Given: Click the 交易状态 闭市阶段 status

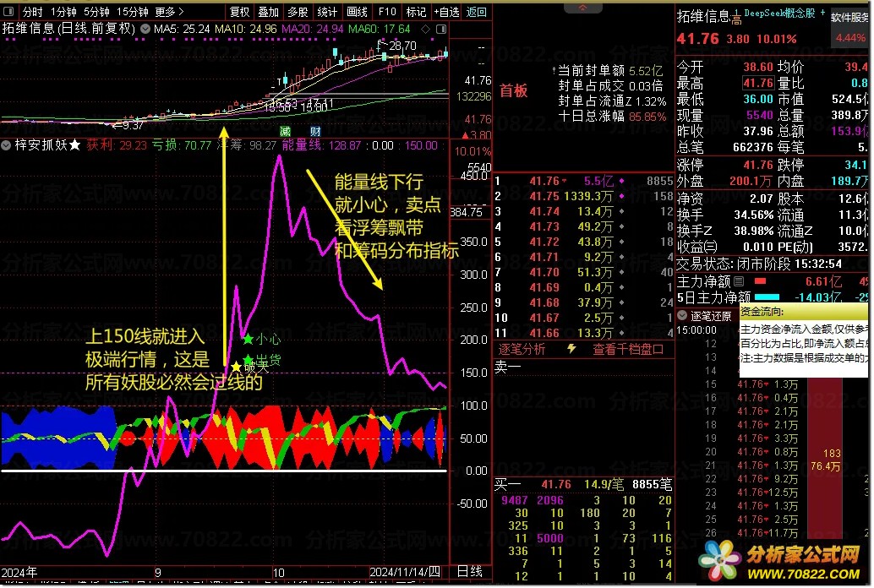Looking at the screenshot, I should (x=759, y=264).
